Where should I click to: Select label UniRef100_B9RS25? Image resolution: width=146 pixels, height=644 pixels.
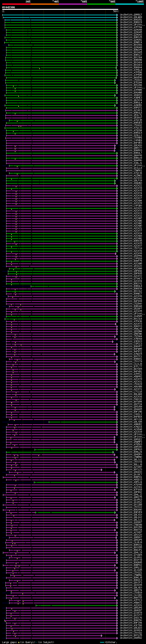coord(131,37)
